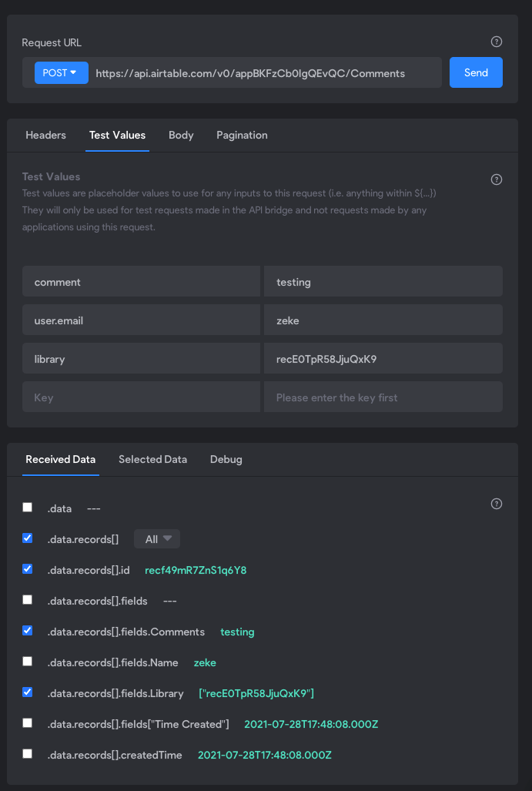
Task: Click the createdTime timestamp value
Action: pyautogui.click(x=265, y=755)
